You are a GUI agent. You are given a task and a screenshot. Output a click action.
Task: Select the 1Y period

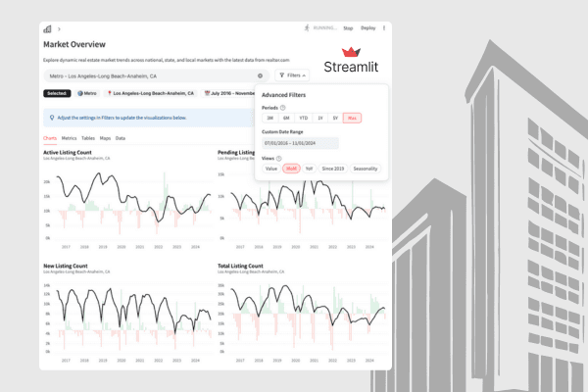click(x=320, y=118)
